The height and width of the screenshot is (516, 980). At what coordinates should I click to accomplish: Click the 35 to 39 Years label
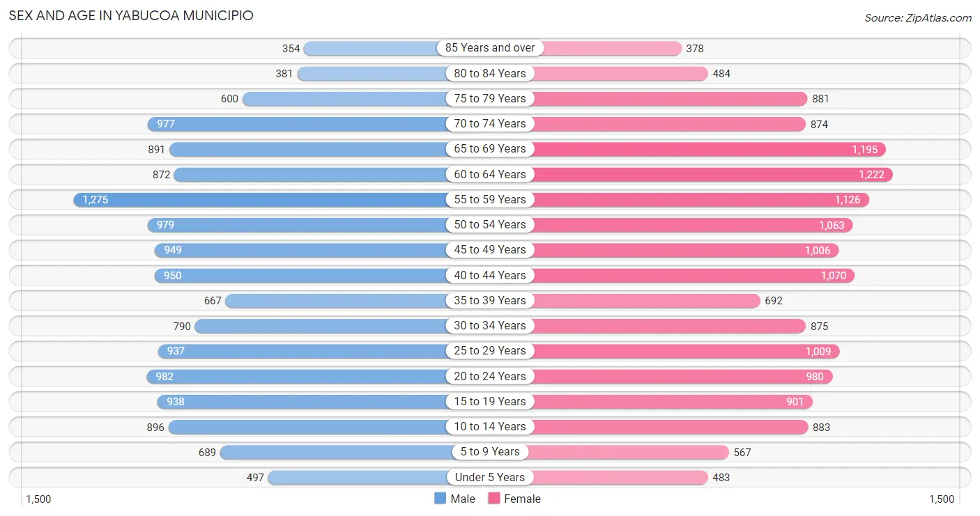tap(490, 301)
